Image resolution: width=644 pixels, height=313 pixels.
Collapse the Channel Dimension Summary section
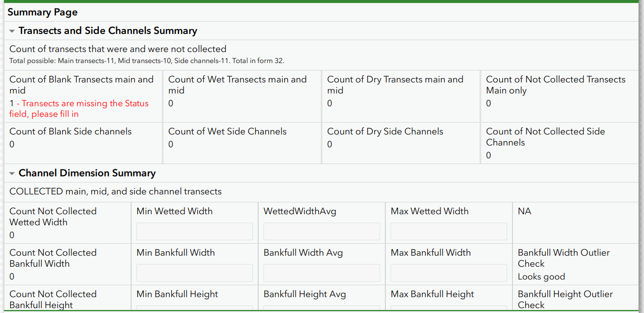coord(12,174)
